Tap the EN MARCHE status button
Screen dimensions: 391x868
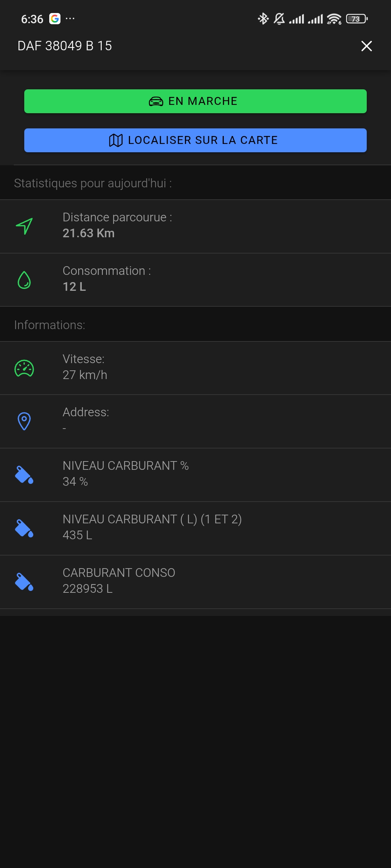click(x=195, y=101)
